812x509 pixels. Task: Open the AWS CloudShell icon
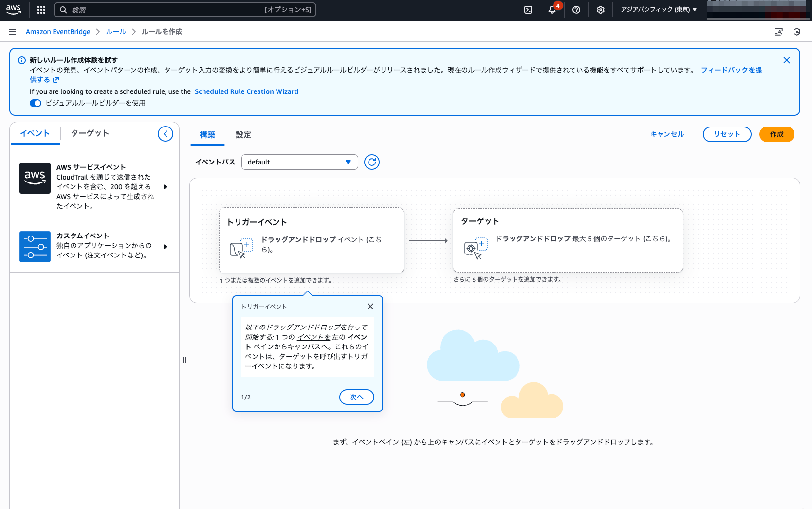click(x=528, y=10)
